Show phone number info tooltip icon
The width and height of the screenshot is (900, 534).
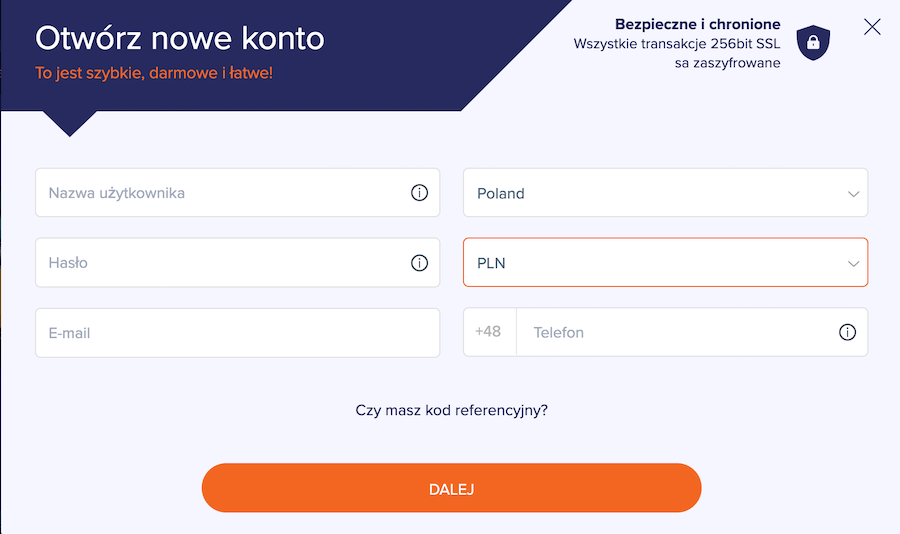847,332
